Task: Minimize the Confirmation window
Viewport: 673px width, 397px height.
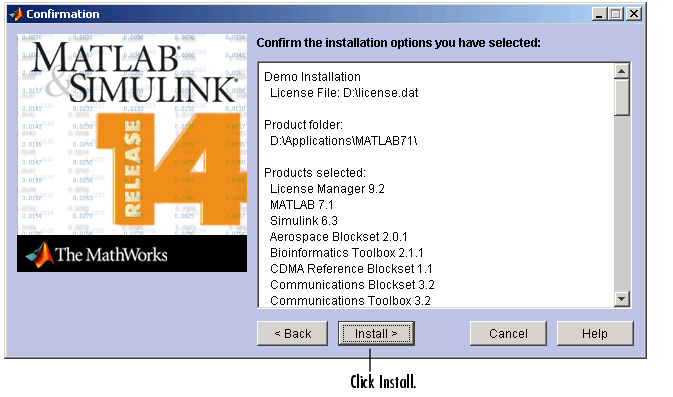Action: click(x=599, y=14)
